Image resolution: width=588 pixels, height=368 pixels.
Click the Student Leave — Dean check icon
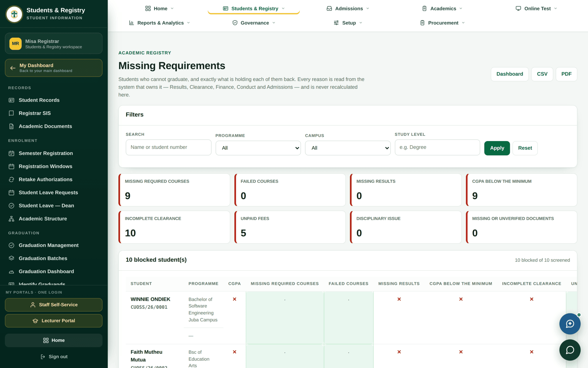point(11,206)
